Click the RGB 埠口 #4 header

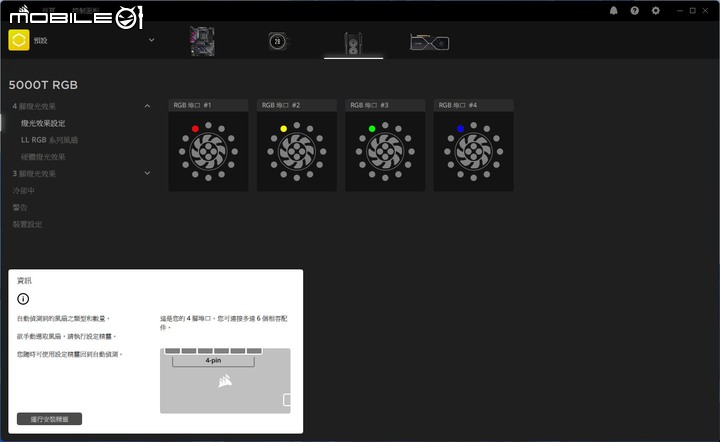point(473,105)
